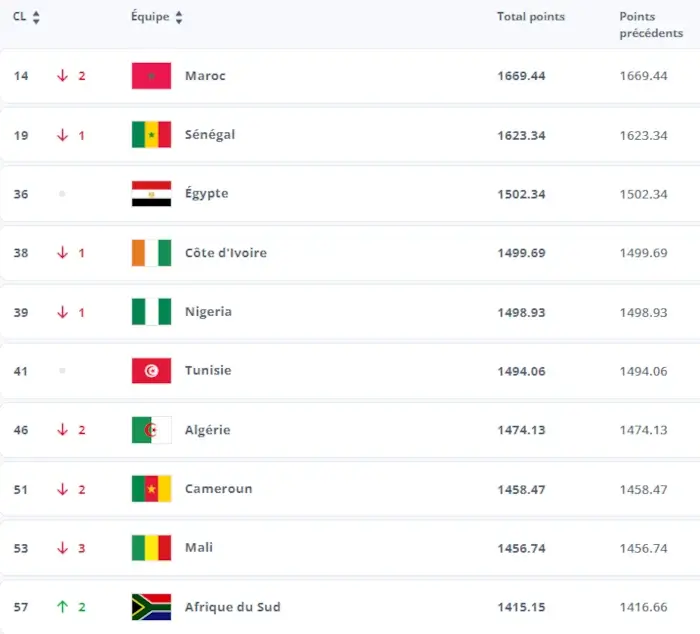Click the Points précédents column header

650,25
